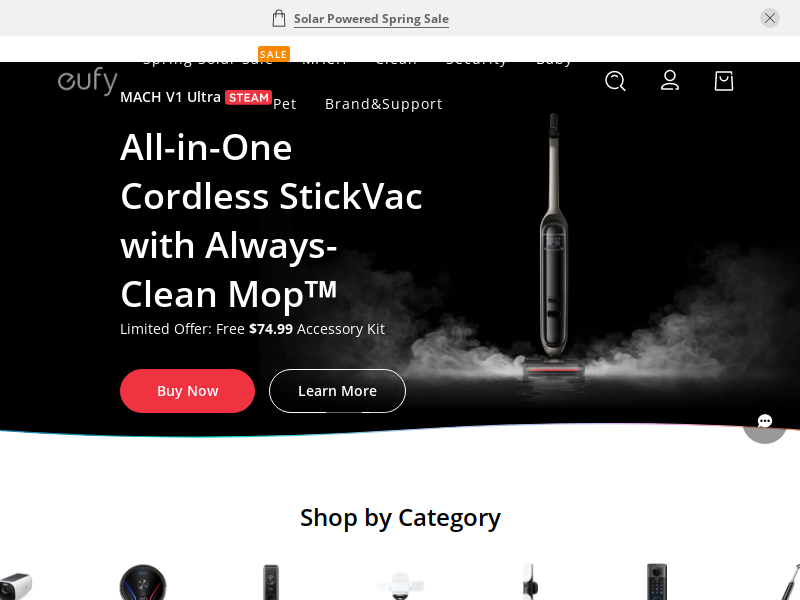Select the floodlight camera category thumbnail
Screen dimensions: 800x600
point(401,586)
